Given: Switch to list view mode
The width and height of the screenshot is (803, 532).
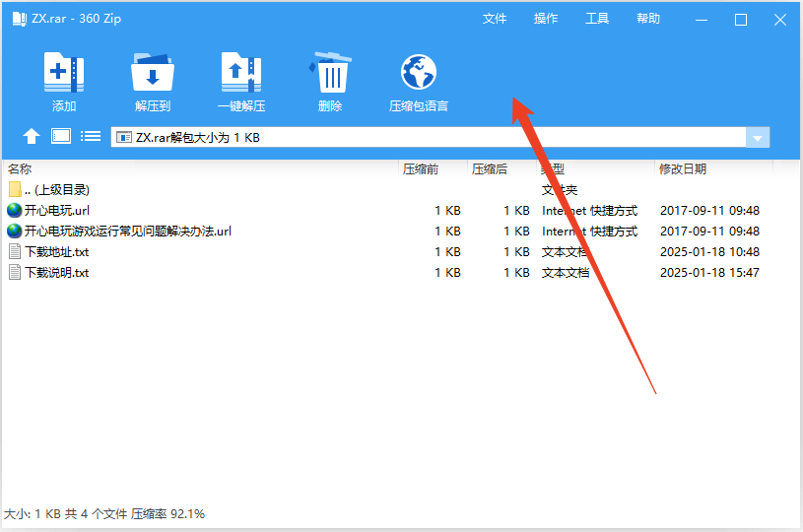Looking at the screenshot, I should pos(91,137).
